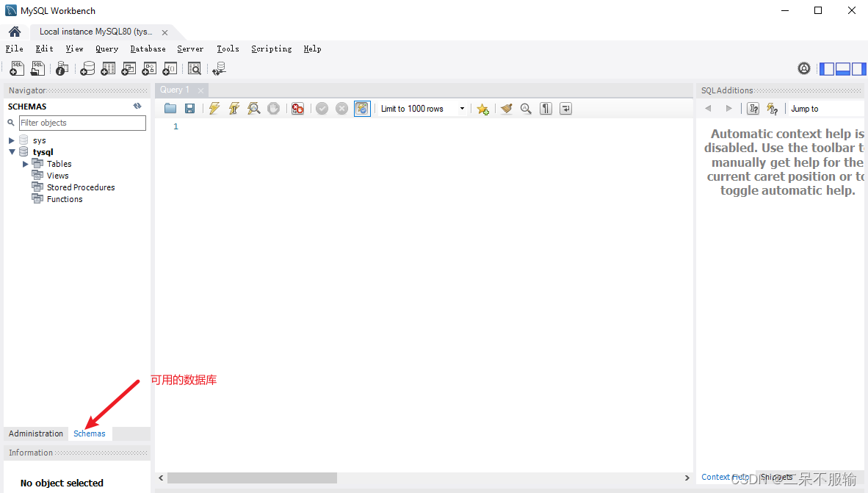The height and width of the screenshot is (493, 868).
Task: Create a new view toolbar icon
Action: 129,68
